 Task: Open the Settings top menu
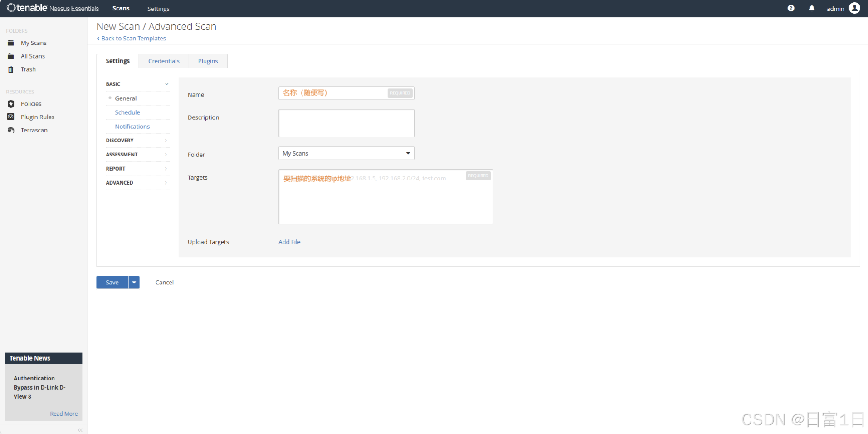tap(158, 9)
